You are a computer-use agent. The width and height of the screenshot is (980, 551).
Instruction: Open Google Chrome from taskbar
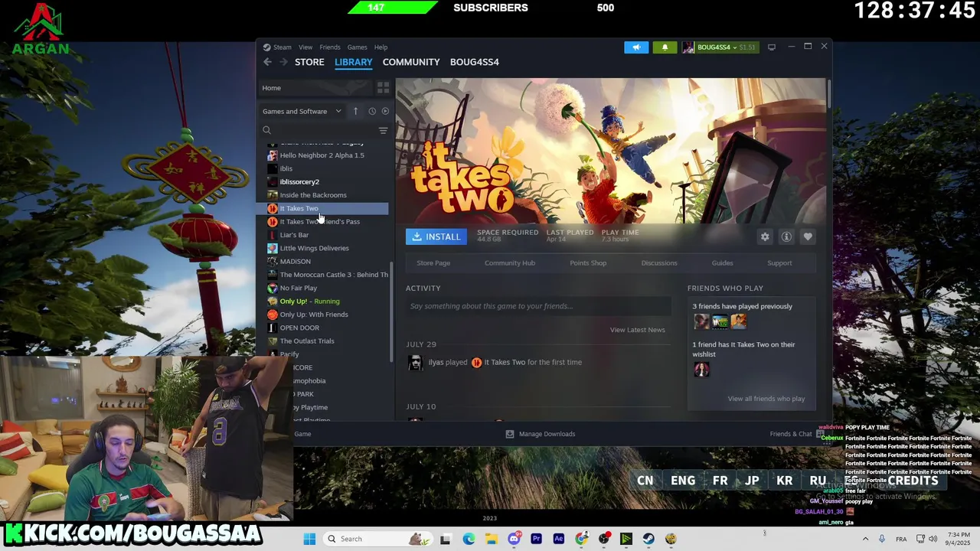coord(581,539)
